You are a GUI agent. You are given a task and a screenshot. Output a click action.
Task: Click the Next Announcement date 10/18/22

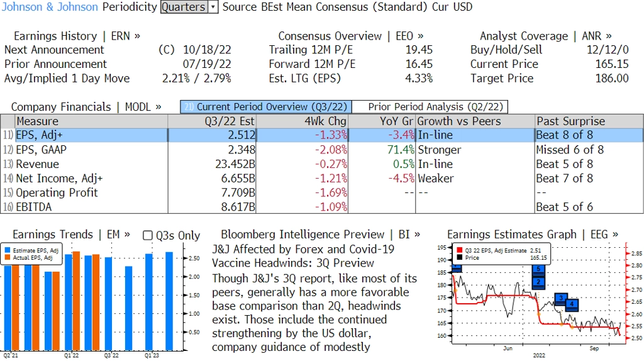207,50
